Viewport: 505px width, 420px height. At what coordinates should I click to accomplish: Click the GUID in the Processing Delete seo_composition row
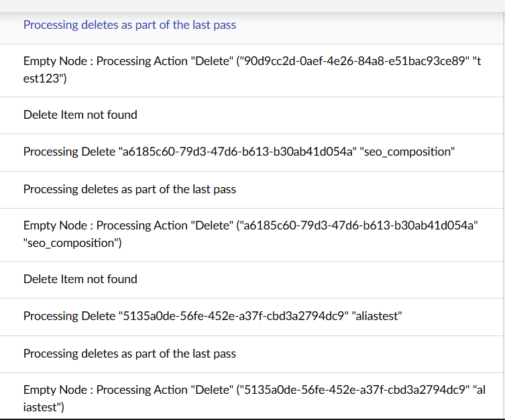pos(235,152)
